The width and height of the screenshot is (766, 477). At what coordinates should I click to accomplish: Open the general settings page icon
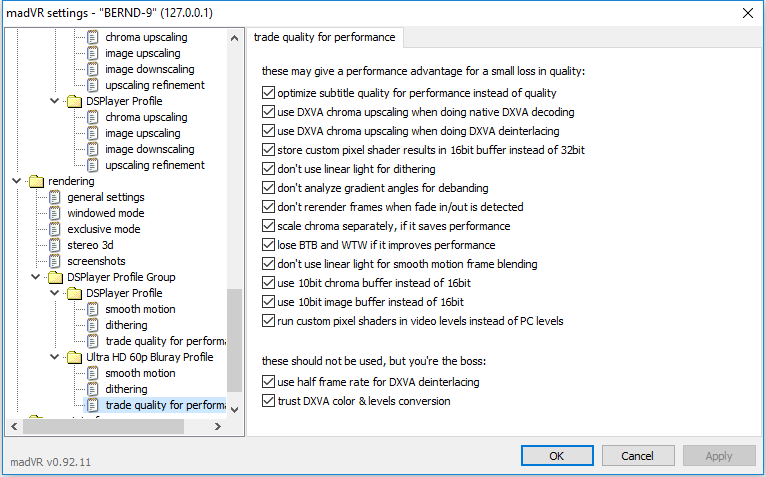[55, 197]
